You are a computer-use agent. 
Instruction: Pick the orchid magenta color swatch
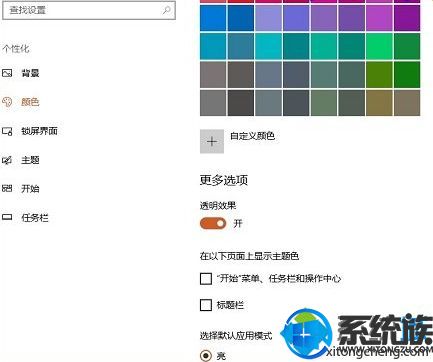(379, 18)
